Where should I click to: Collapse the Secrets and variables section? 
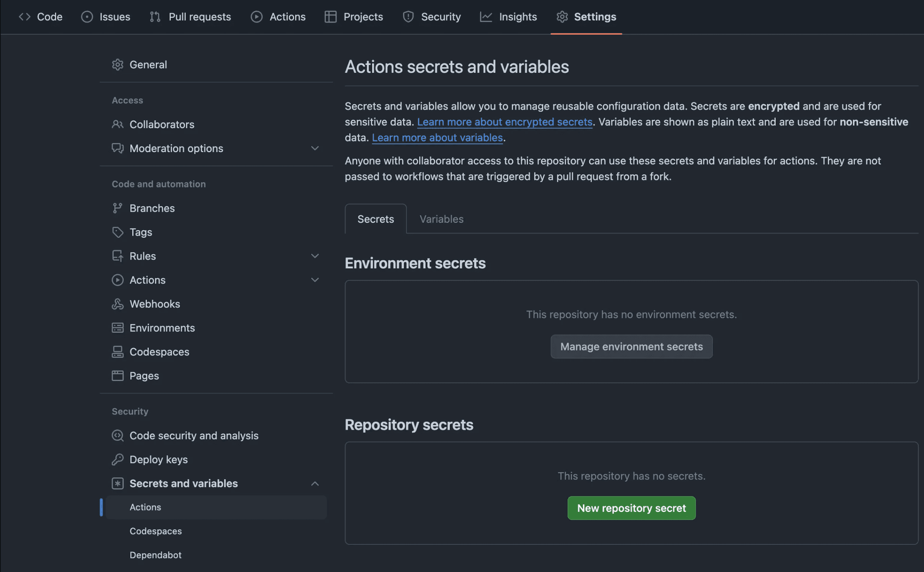tap(315, 483)
